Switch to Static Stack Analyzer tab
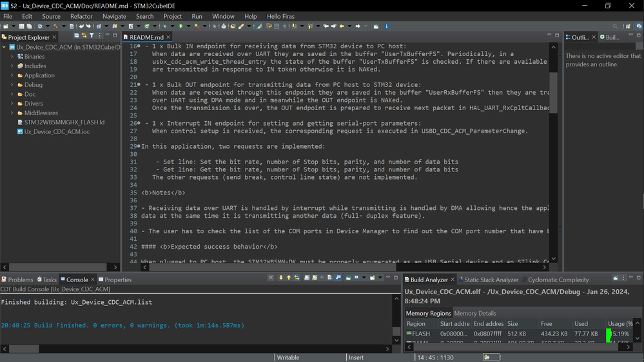Viewport: 644px width, 362px height. [x=488, y=280]
